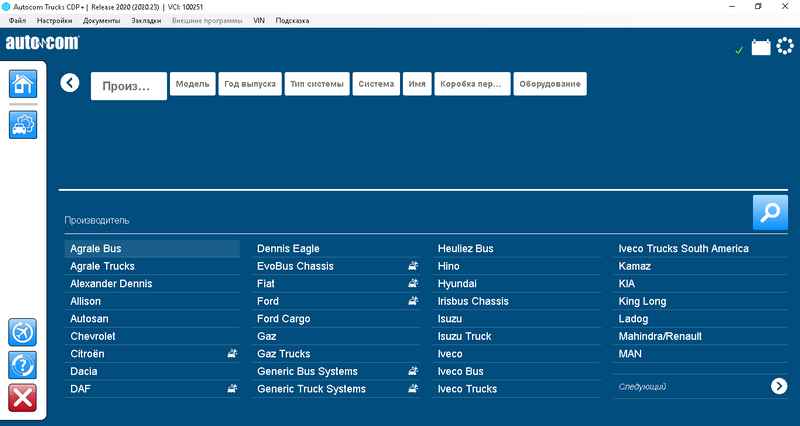Choose Heuliez Bus manufacturer
Viewport: 800px width, 426px height.
(517, 248)
